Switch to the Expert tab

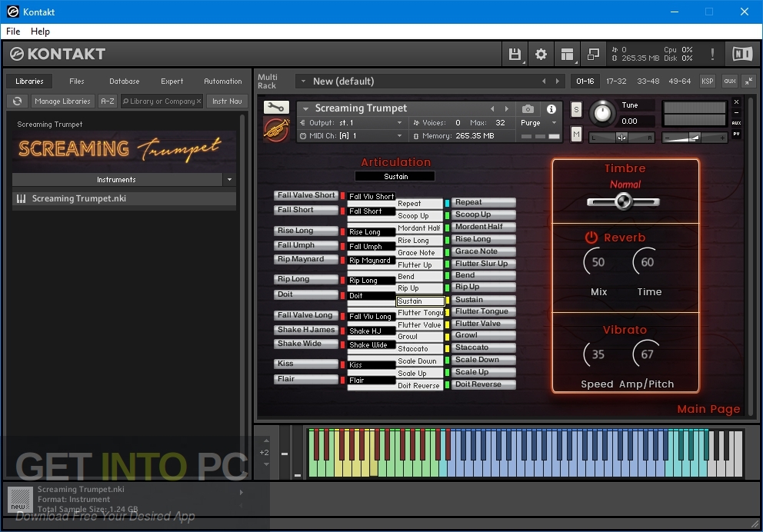172,81
